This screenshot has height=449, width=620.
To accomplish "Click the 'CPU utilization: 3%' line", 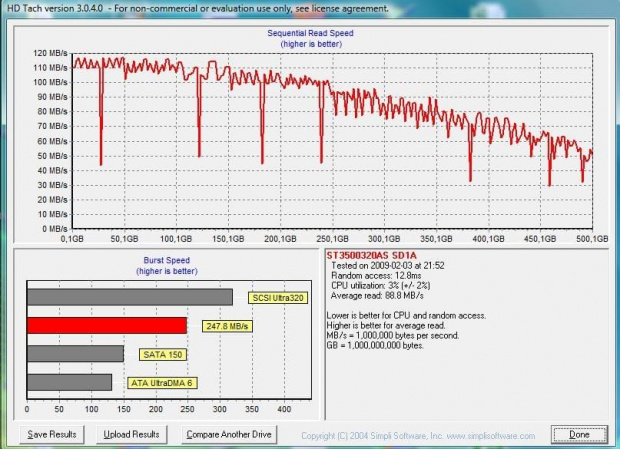I will tap(380, 285).
